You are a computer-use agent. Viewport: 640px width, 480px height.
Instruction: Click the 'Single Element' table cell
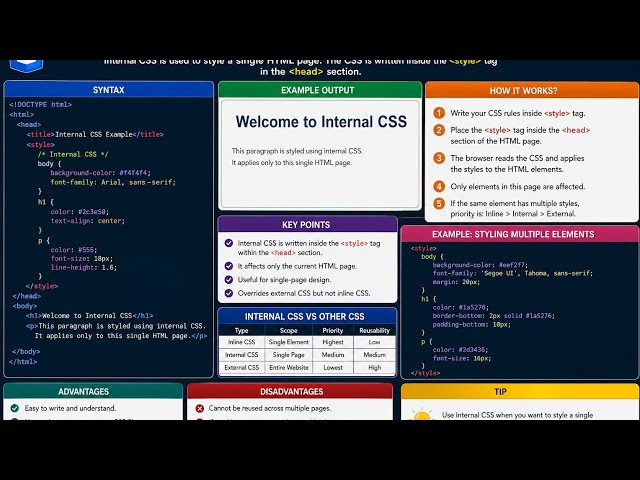tap(289, 342)
